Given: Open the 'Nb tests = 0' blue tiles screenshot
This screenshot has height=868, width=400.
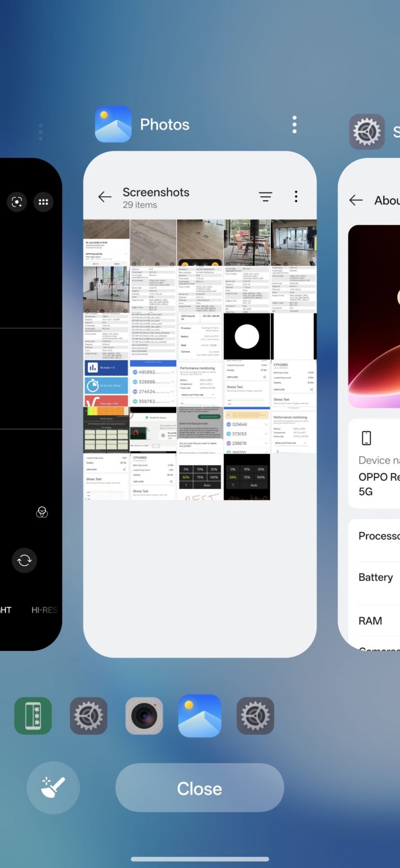Looking at the screenshot, I should [106, 383].
